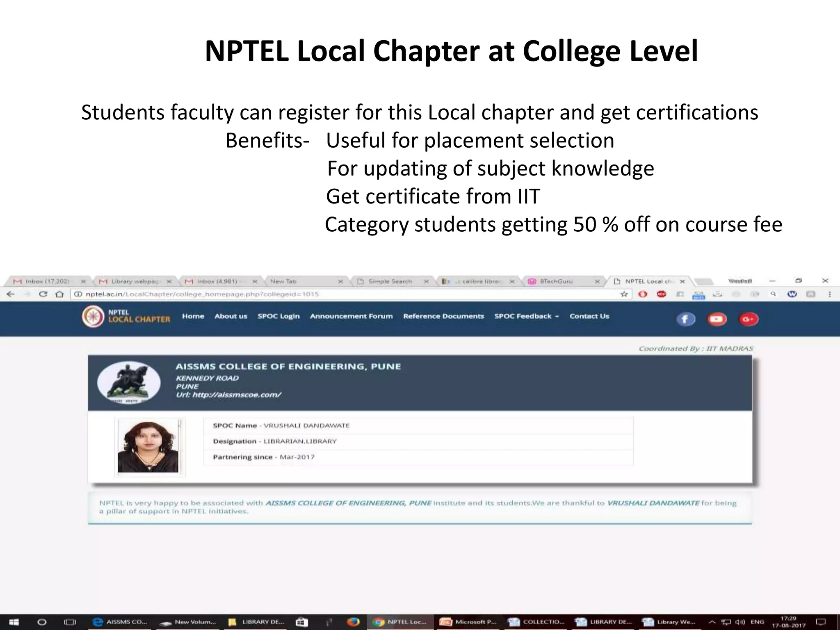Open AISSMS CO... Edge taskbar window

(x=120, y=622)
